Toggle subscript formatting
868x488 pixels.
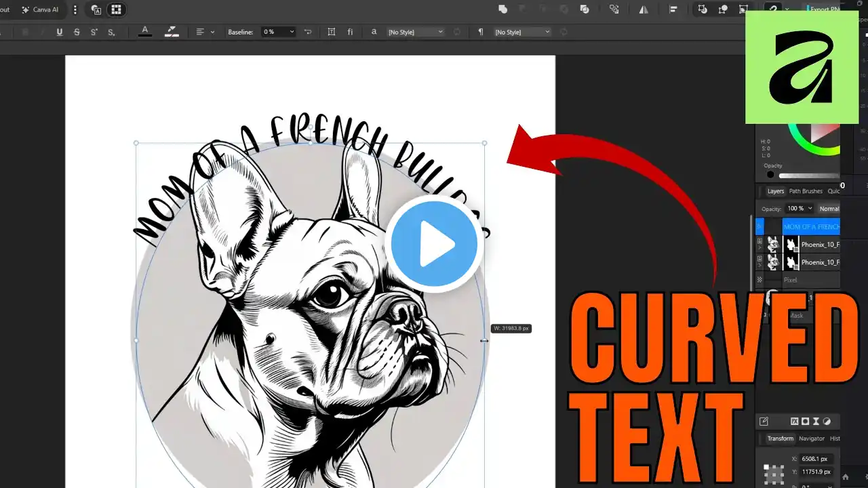point(111,32)
